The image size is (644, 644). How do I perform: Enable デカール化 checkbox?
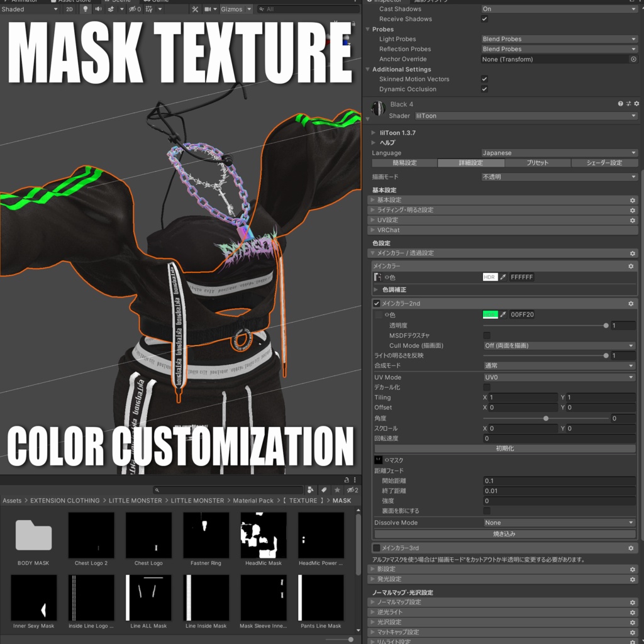click(x=487, y=387)
